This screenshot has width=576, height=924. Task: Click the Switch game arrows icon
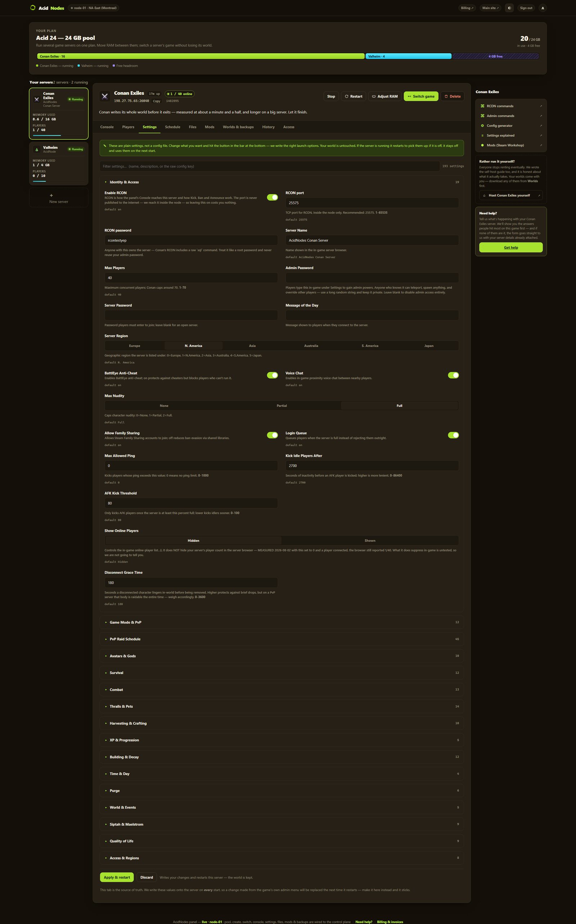[x=409, y=96]
